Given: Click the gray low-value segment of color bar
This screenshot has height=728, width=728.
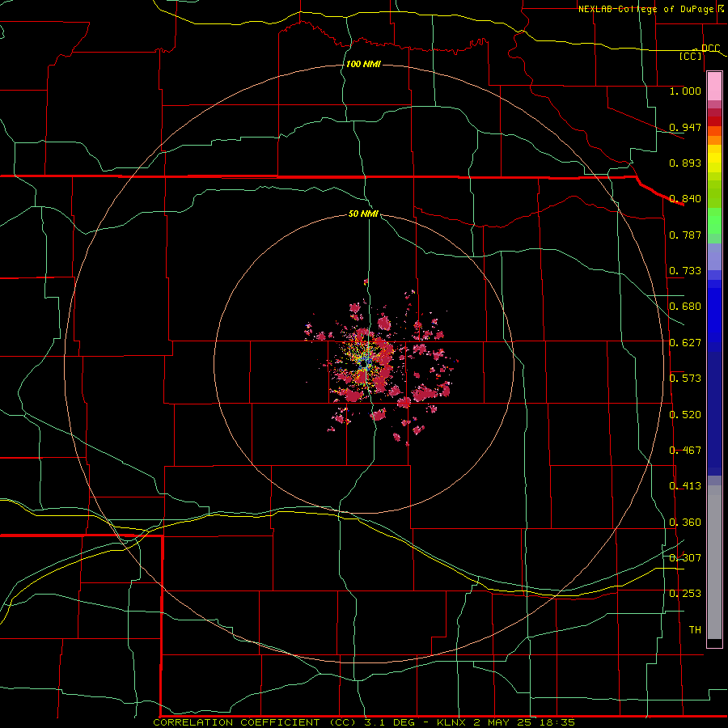Looking at the screenshot, I should pyautogui.click(x=714, y=562).
